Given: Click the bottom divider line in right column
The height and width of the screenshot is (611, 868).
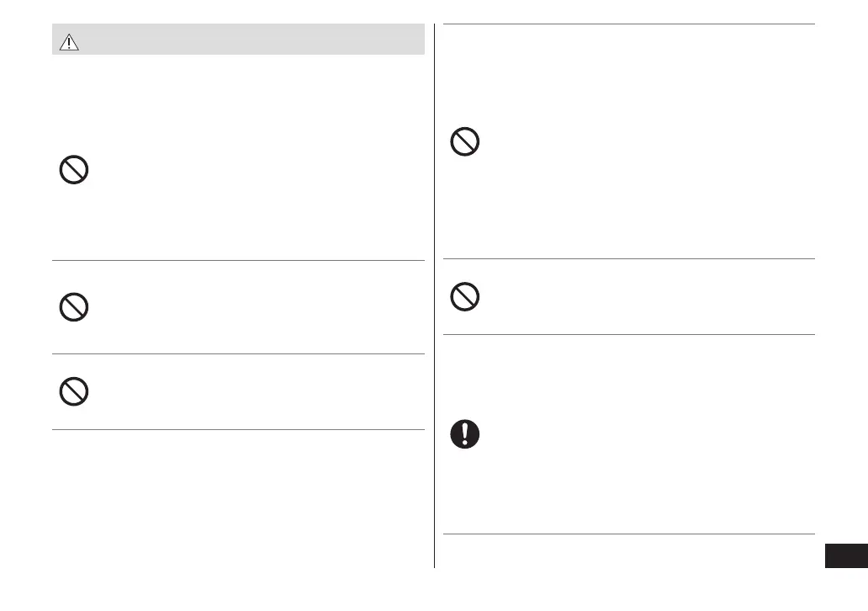Looking at the screenshot, I should tap(628, 534).
